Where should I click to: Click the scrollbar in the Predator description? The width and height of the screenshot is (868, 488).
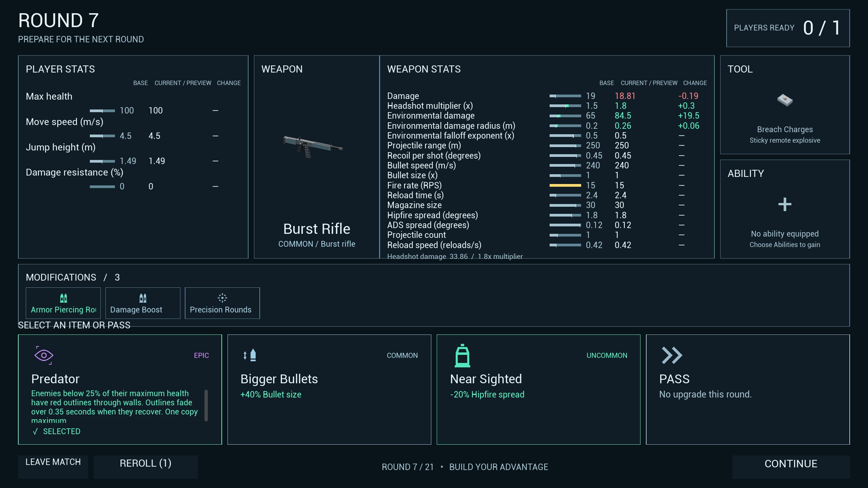[206, 405]
